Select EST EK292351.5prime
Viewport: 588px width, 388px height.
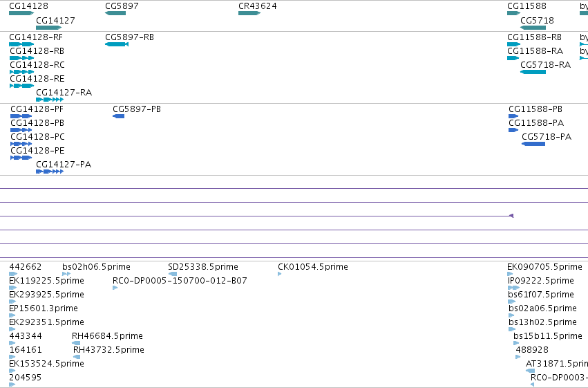(x=12, y=329)
